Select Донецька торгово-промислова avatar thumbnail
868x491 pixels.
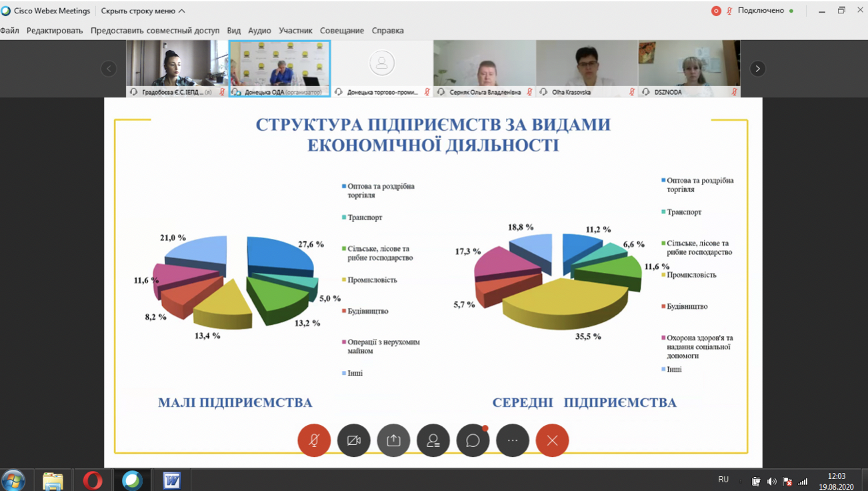point(382,69)
